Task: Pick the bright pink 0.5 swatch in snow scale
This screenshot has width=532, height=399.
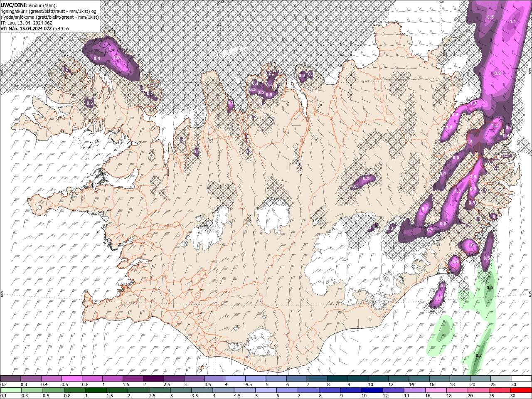Action: (71, 378)
